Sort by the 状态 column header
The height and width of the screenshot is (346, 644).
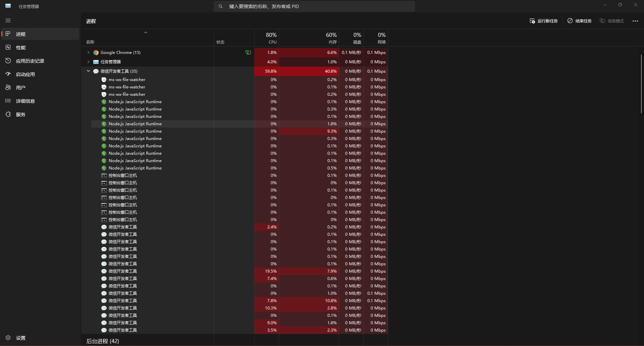(234, 38)
